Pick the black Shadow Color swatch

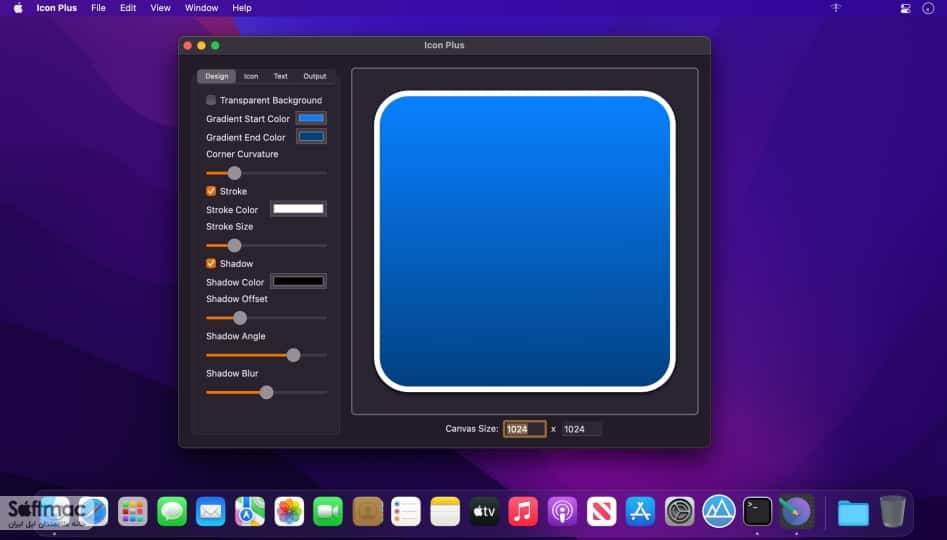pos(298,281)
